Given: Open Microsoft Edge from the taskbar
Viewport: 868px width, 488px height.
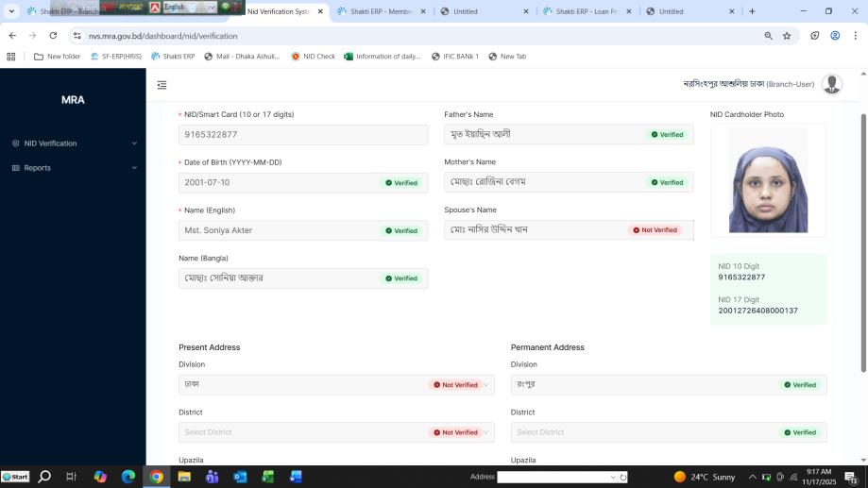Looking at the screenshot, I should tap(128, 477).
